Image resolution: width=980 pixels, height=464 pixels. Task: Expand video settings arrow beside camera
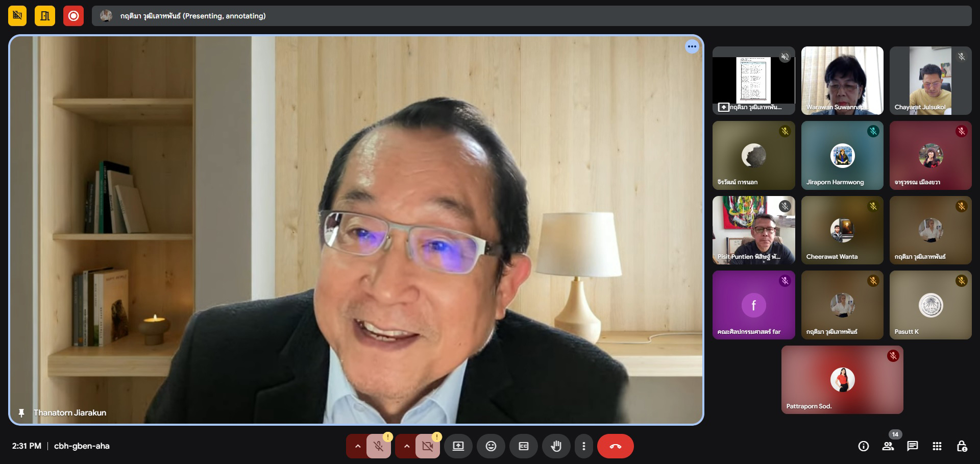(406, 446)
